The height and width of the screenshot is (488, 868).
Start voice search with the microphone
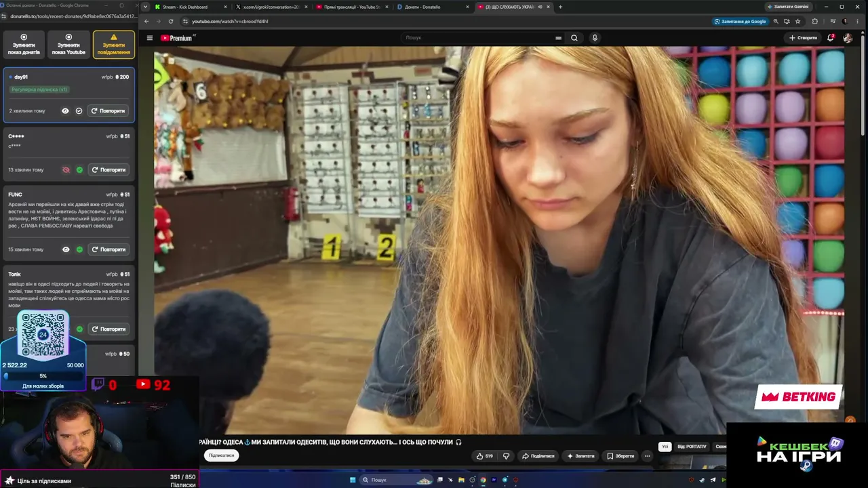(595, 38)
